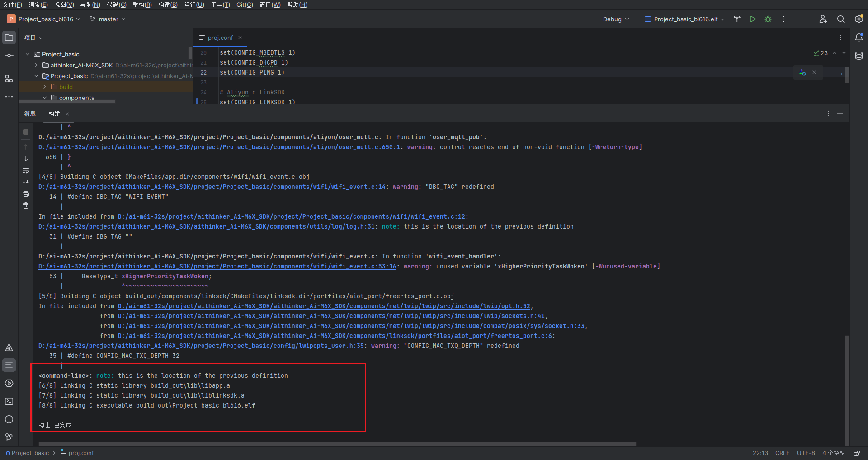Screen dimensions: 868x460
Task: Collapse the components folder
Action: [x=45, y=98]
